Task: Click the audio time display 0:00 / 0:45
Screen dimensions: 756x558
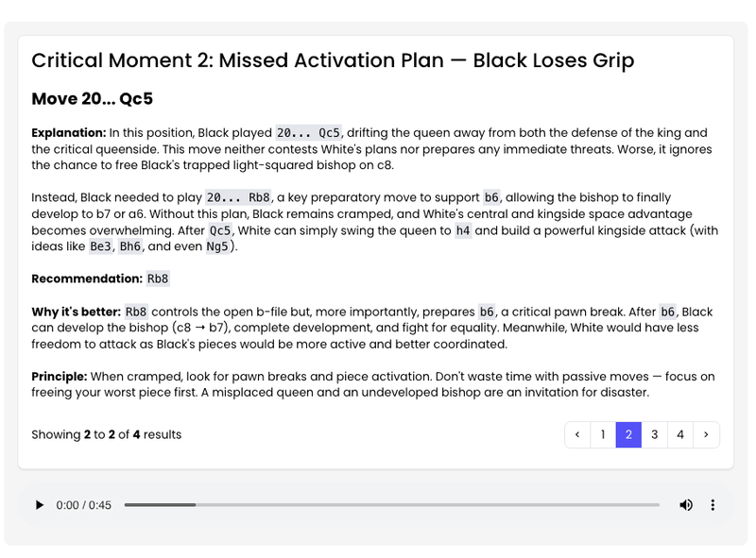Action: pyautogui.click(x=84, y=505)
